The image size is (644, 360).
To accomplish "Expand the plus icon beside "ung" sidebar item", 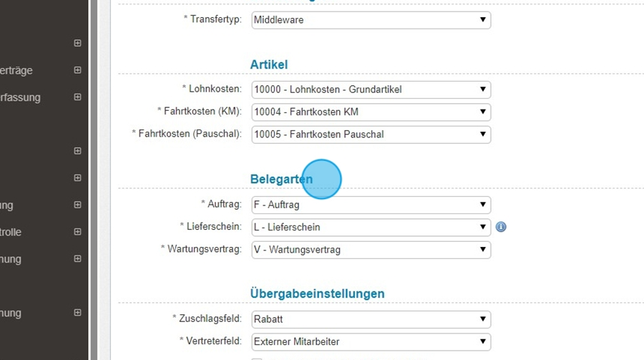I will pos(77,205).
